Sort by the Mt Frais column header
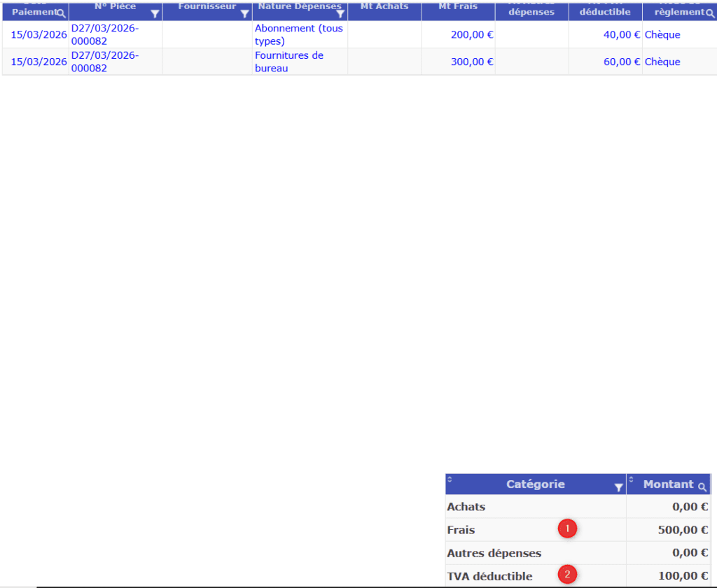 (x=458, y=6)
